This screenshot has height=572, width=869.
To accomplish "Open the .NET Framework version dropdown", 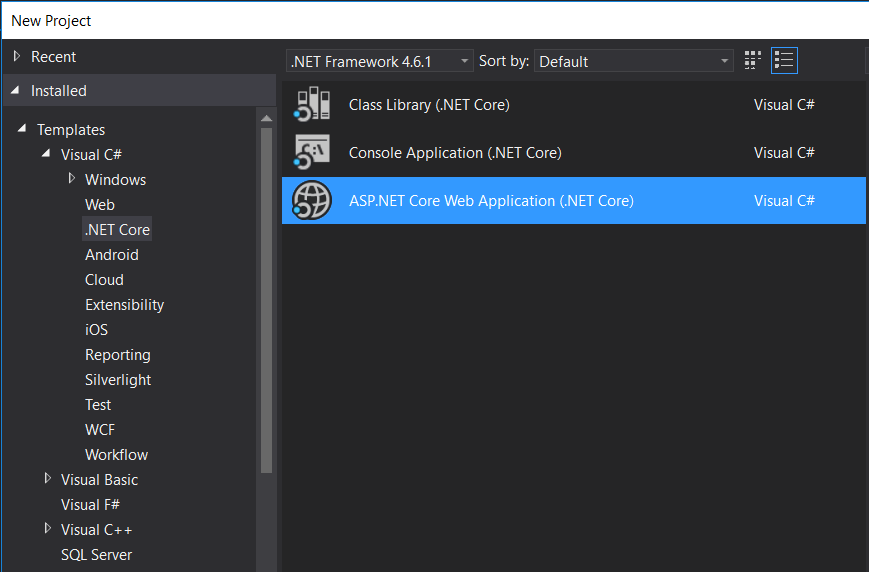I will 380,61.
